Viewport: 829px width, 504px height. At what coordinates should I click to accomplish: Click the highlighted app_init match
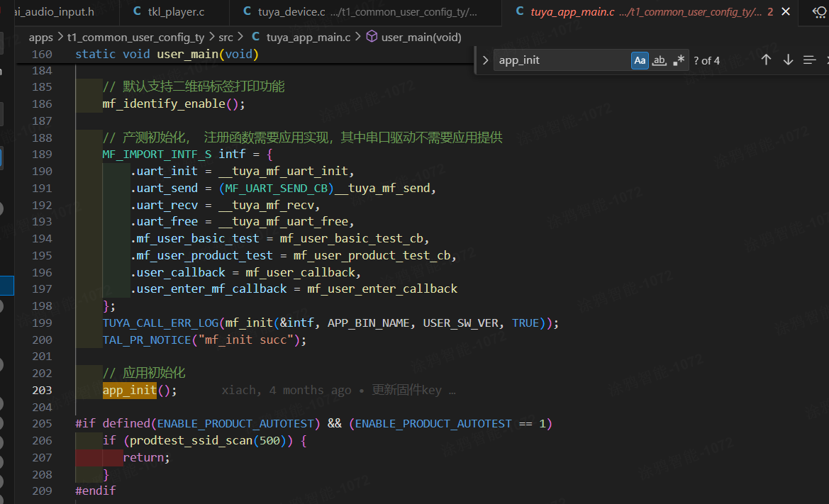click(130, 391)
